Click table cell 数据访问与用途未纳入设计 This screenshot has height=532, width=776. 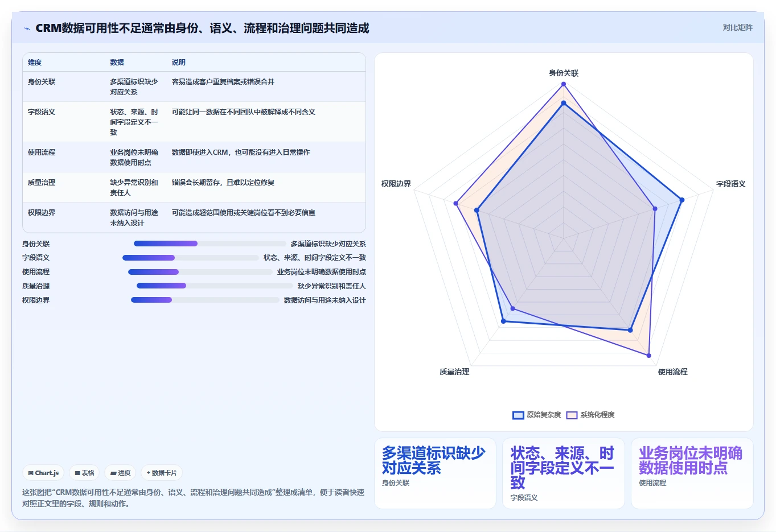click(x=134, y=218)
